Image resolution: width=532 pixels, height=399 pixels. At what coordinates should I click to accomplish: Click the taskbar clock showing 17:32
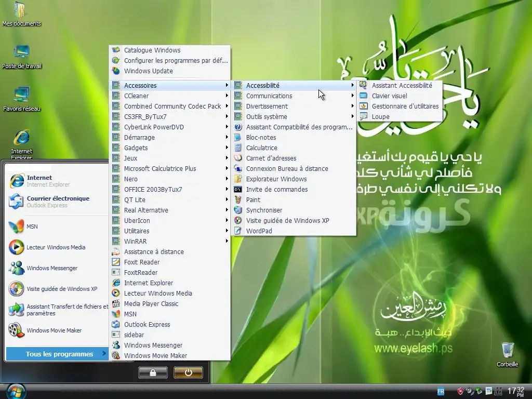(516, 392)
